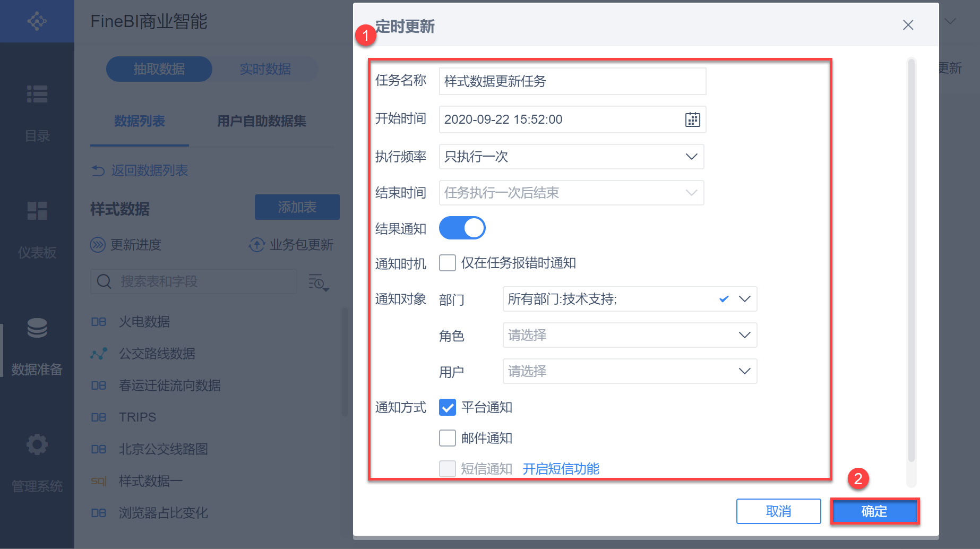Check 仅在任务报错时通知 checkbox
This screenshot has width=980, height=549.
[448, 263]
